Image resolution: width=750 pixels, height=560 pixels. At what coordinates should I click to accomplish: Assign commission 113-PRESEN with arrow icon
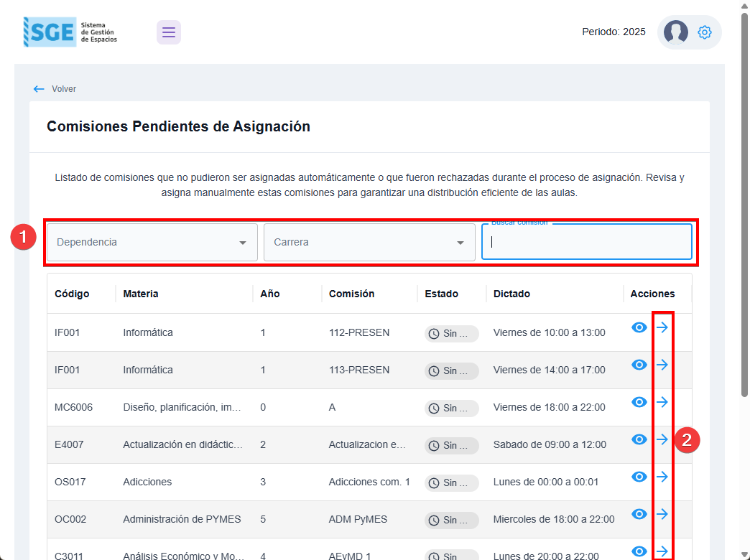[662, 365]
